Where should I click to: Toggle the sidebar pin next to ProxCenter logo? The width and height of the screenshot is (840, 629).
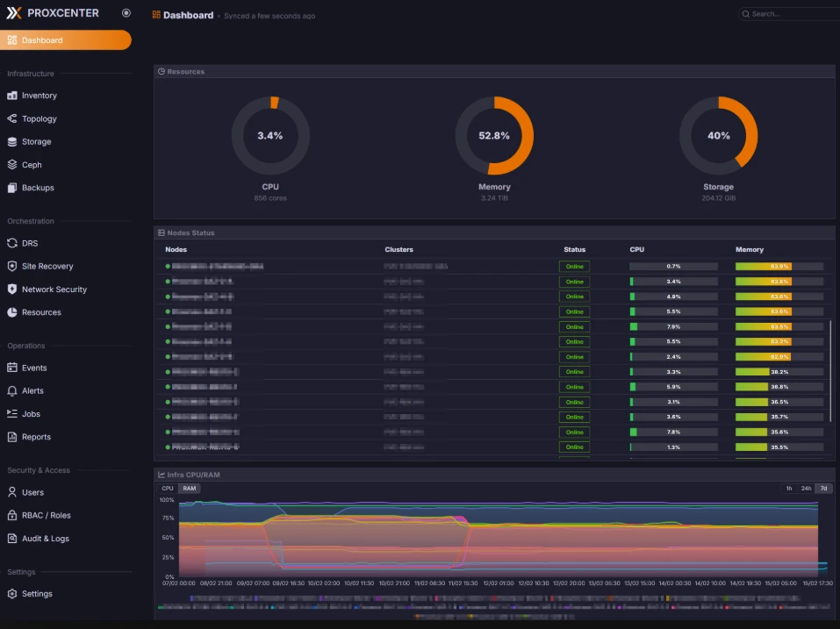click(x=126, y=13)
